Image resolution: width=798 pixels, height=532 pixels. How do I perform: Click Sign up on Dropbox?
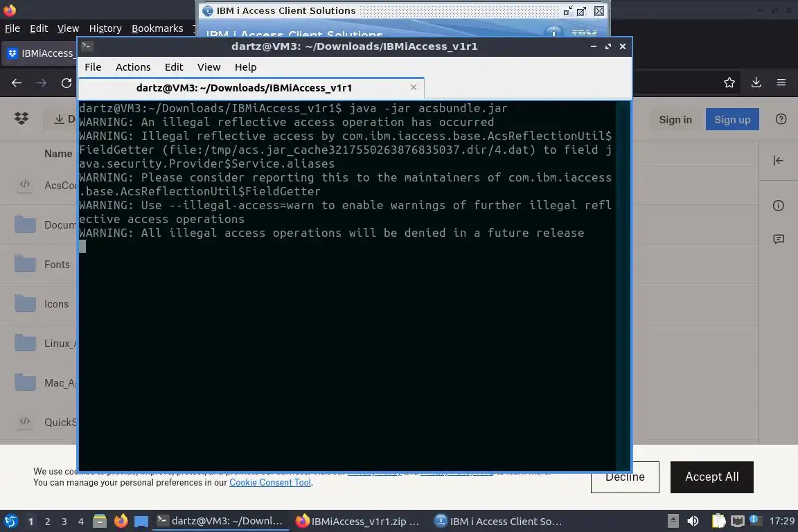tap(731, 119)
